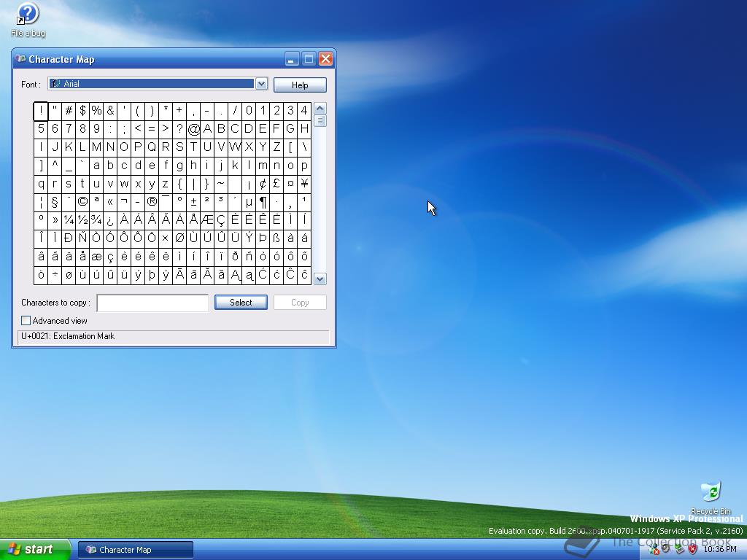Select the ÷ division sign cell
This screenshot has width=747, height=560.
55,275
